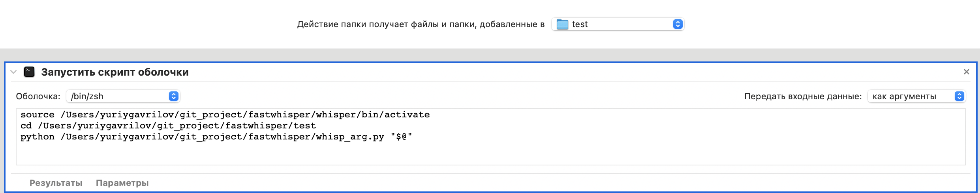
Task: Select the Запустить скрипт оболочки action title
Action: [x=115, y=72]
